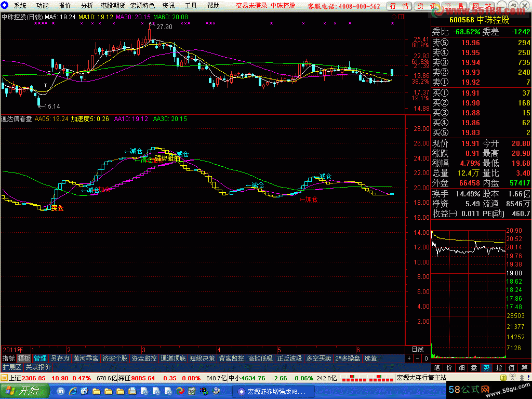Click the app logo icon in title bar
Image resolution: width=532 pixels, height=399 pixels.
4,5
